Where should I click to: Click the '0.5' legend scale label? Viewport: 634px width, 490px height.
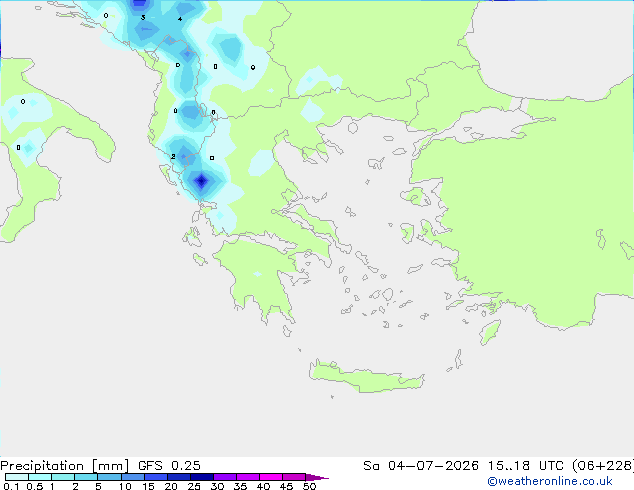pos(35,486)
